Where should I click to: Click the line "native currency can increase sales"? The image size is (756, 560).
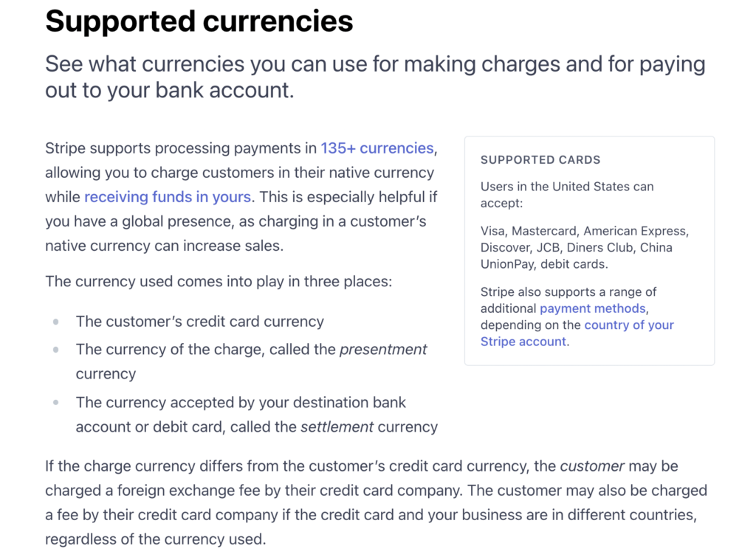coord(164,246)
